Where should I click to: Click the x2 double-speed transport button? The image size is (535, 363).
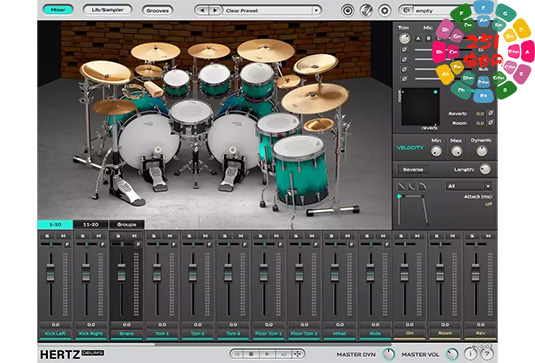pos(283,354)
